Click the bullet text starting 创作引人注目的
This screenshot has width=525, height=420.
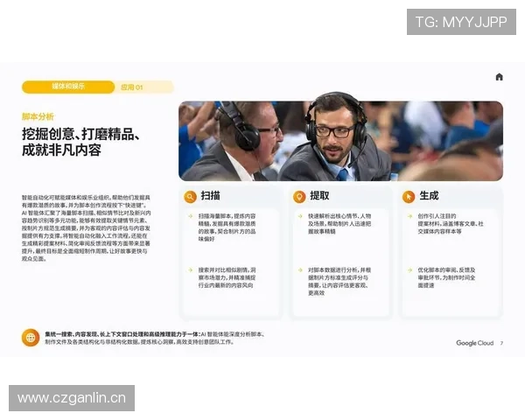coord(451,224)
